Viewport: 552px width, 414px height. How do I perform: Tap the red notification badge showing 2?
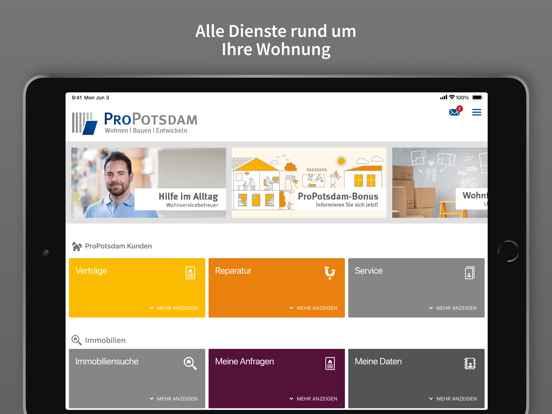click(x=459, y=108)
